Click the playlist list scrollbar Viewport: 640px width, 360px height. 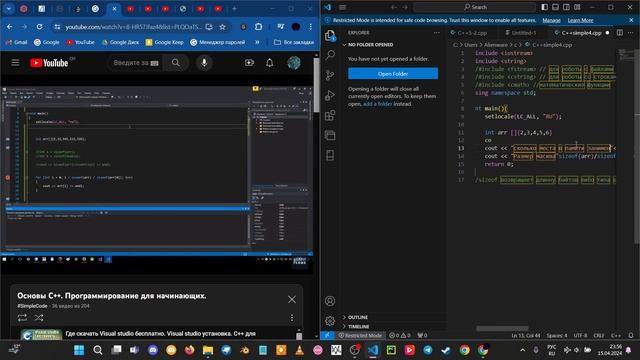coord(299,336)
